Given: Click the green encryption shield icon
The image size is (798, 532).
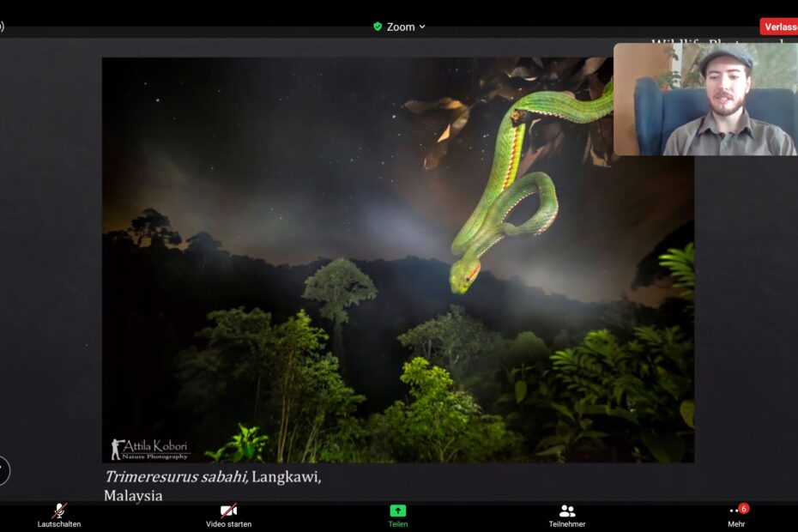Looking at the screenshot, I should pos(378,27).
